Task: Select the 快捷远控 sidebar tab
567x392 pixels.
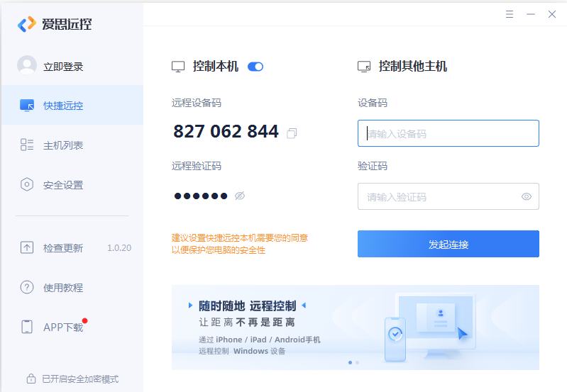Action: coord(72,105)
